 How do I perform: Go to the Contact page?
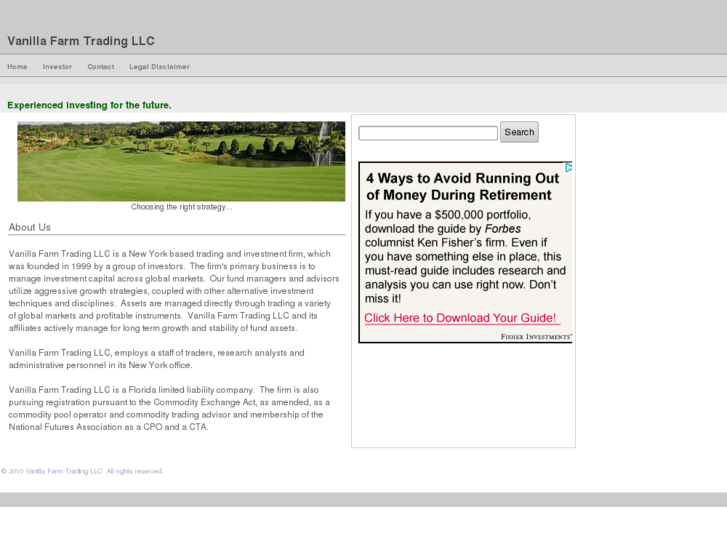pyautogui.click(x=101, y=67)
